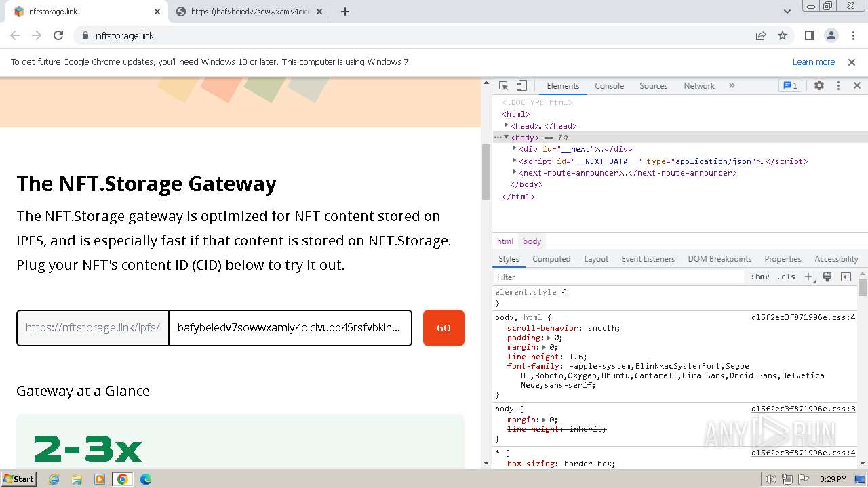Switch to the bafybeiedv7 browser tab
Screen dimensions: 868x488
point(250,12)
